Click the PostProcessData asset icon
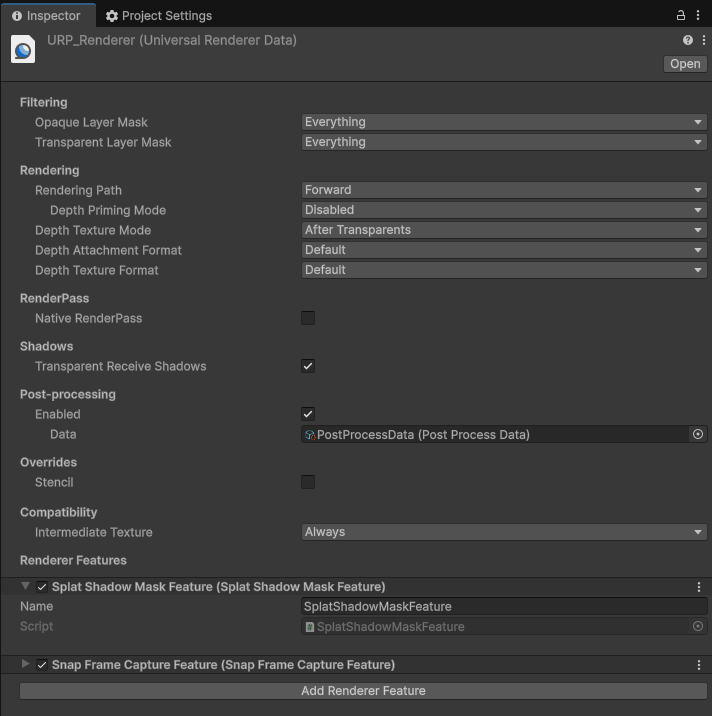Screen dimensions: 712x716 [x=310, y=435]
